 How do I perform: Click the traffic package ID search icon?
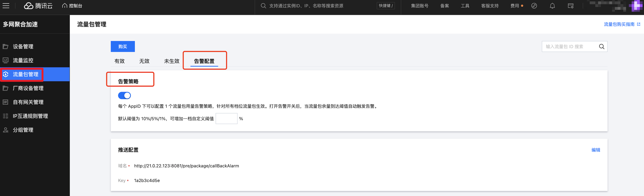click(x=602, y=47)
